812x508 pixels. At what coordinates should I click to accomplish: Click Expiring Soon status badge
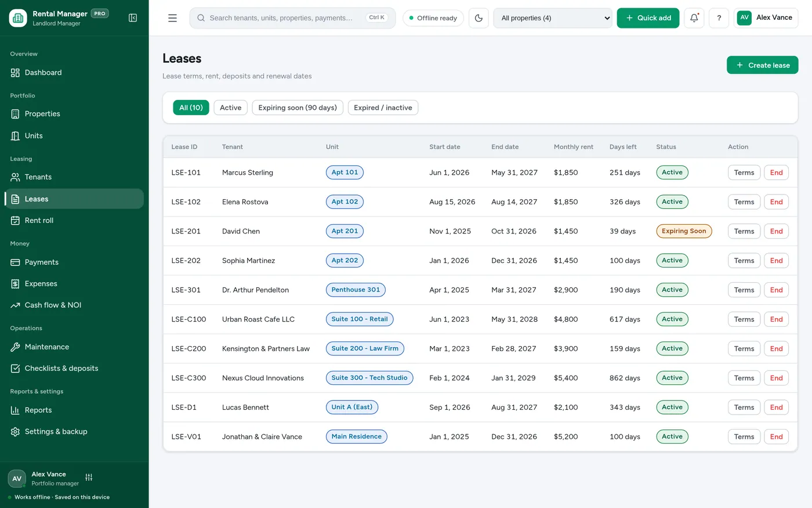pyautogui.click(x=684, y=231)
